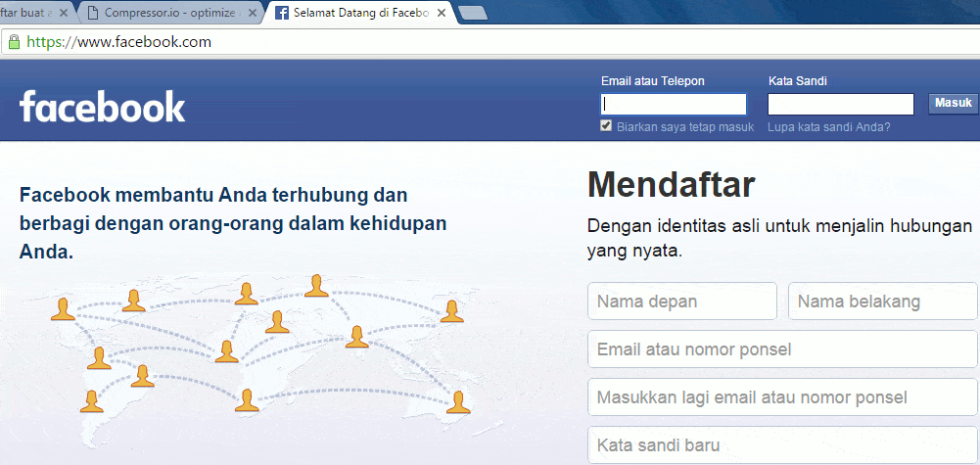980x465 pixels.
Task: Click 'Facebook membantu Anda terhubung' tagline text
Action: coord(232,223)
